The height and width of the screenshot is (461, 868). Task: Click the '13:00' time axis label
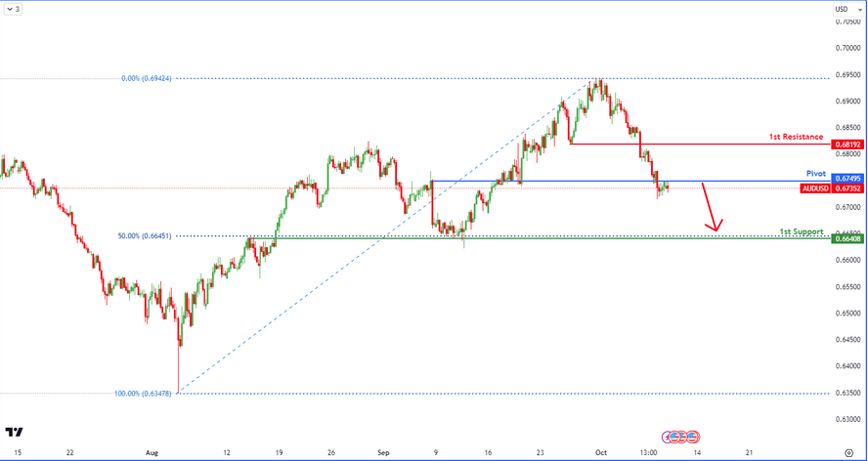(649, 453)
